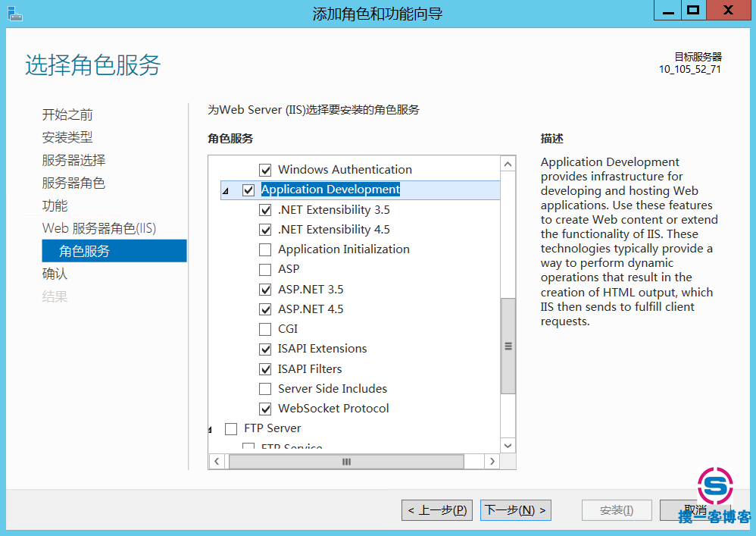
Task: Select the ISAPI Extensions tree item
Action: point(322,349)
